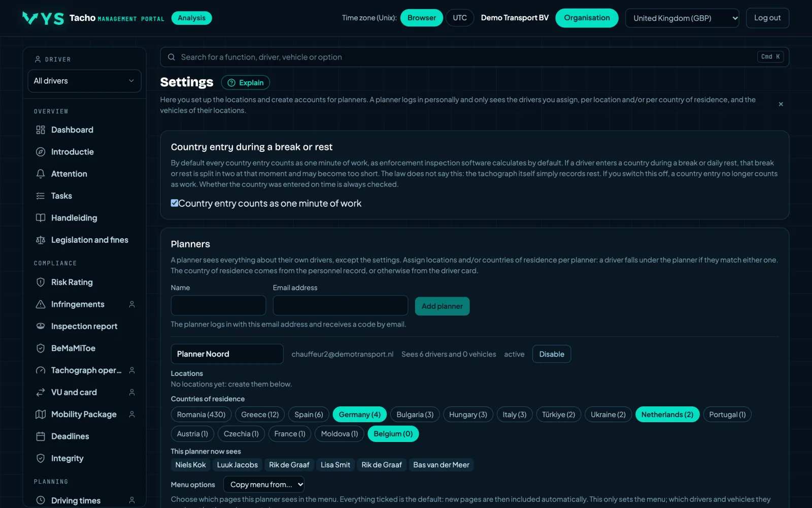This screenshot has width=812, height=508.
Task: Click the checklist icon next to Tasks
Action: point(41,196)
